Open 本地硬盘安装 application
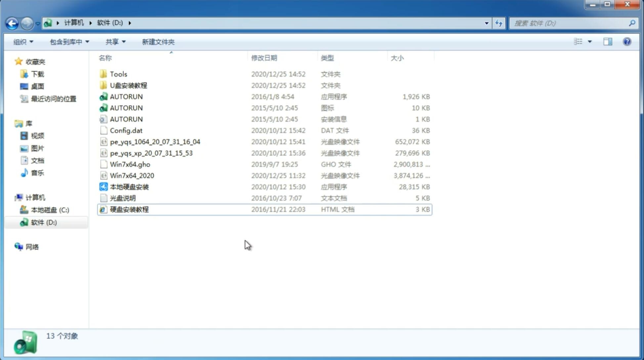 (x=129, y=186)
